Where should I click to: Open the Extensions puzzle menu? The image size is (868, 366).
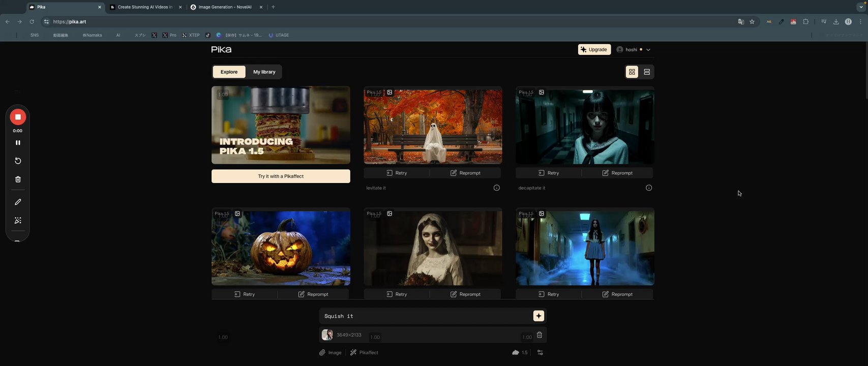click(x=805, y=22)
